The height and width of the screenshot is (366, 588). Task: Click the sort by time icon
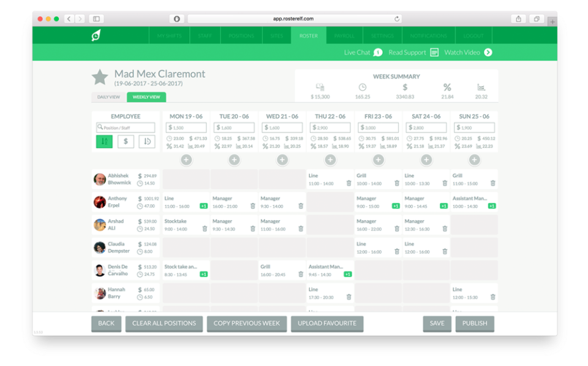(148, 141)
